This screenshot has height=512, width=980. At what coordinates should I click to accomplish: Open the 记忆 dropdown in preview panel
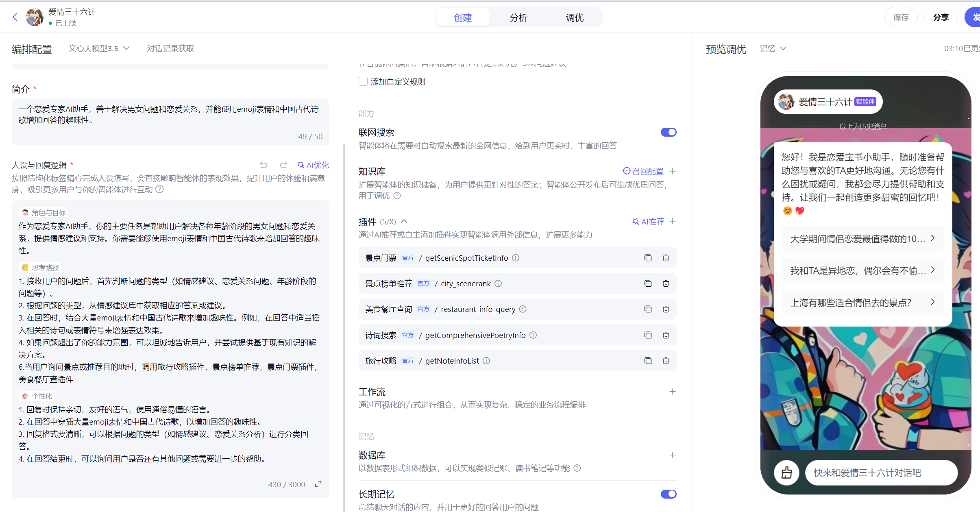[x=773, y=48]
